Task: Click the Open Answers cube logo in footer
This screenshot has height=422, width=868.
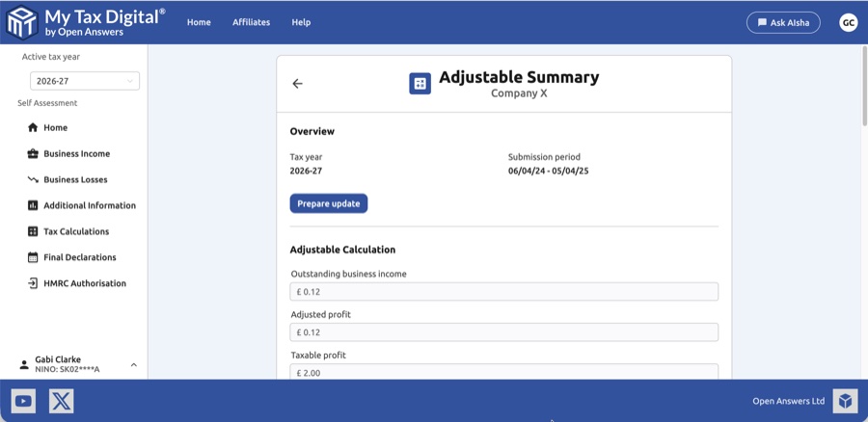Action: (x=845, y=401)
